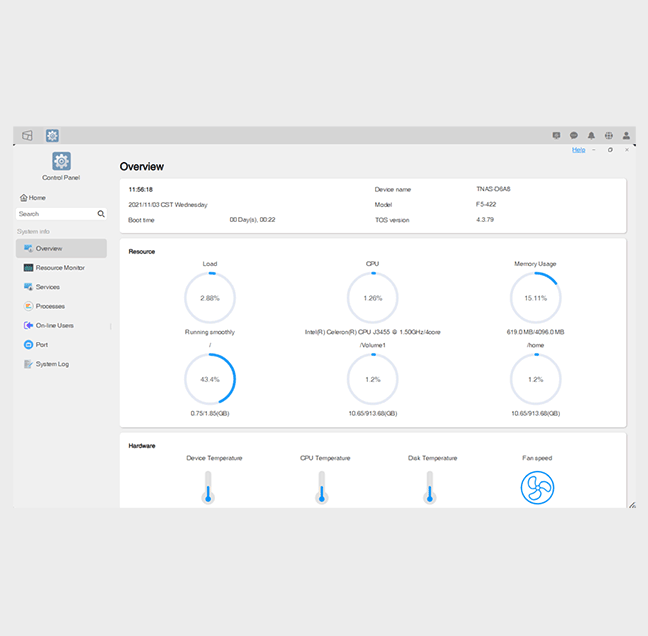The image size is (648, 636).
Task: Open the desktop view icon in taskbar
Action: [x=28, y=135]
